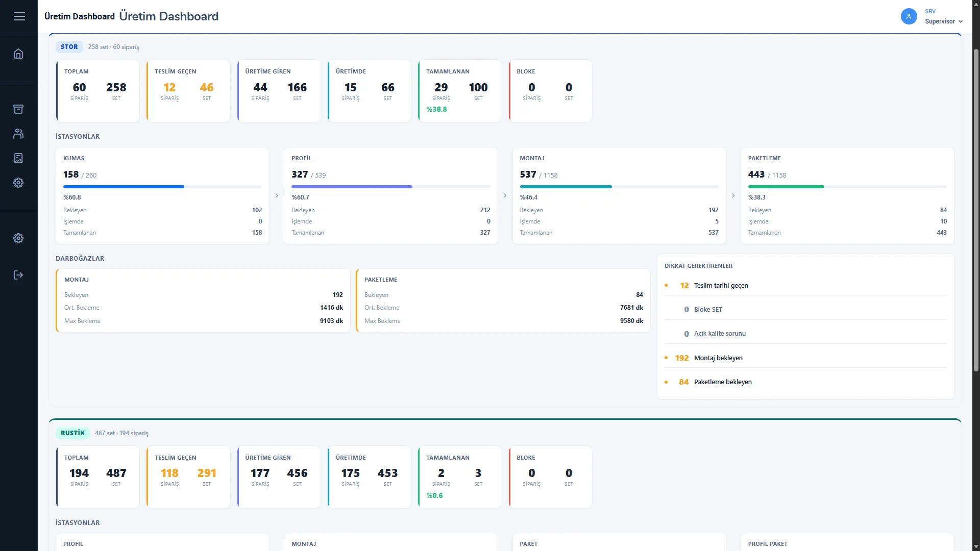The image size is (980, 551).
Task: Click the Kumaş progress bar
Action: [162, 187]
